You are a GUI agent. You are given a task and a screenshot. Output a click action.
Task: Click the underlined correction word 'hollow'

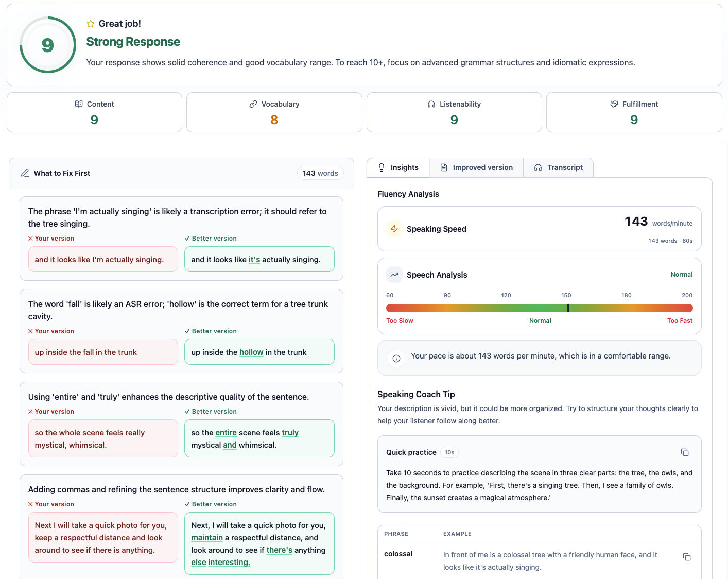[x=251, y=352]
